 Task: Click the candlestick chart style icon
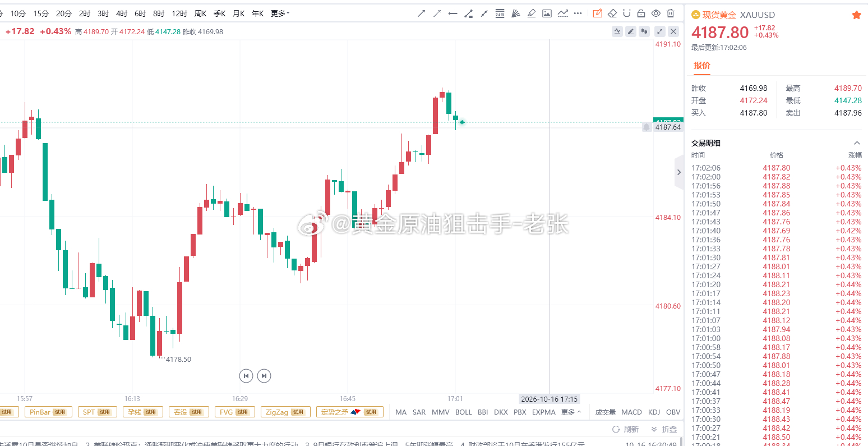[x=644, y=31]
